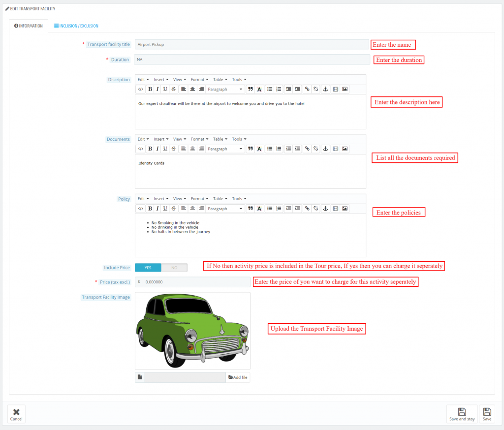This screenshot has width=504, height=430.
Task: Open Format menu in Documents editor
Action: pos(199,139)
